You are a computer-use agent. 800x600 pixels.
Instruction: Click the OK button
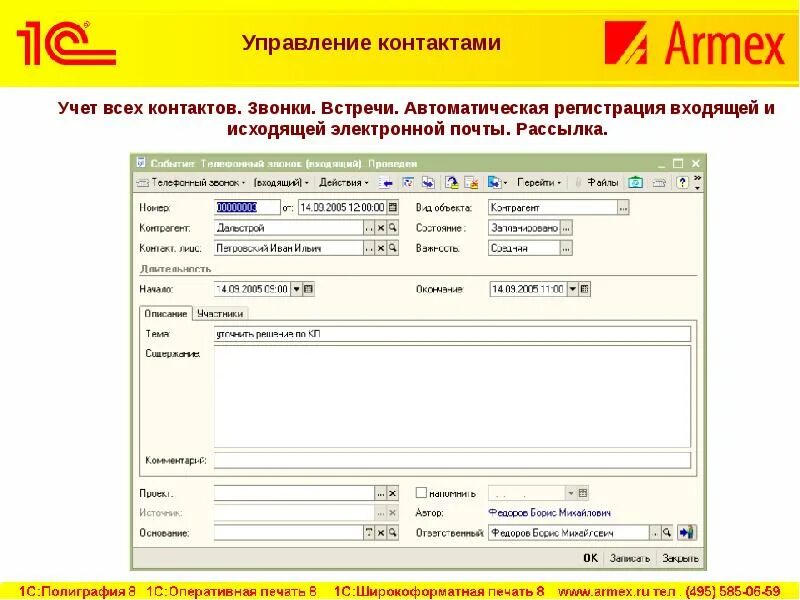tap(591, 558)
